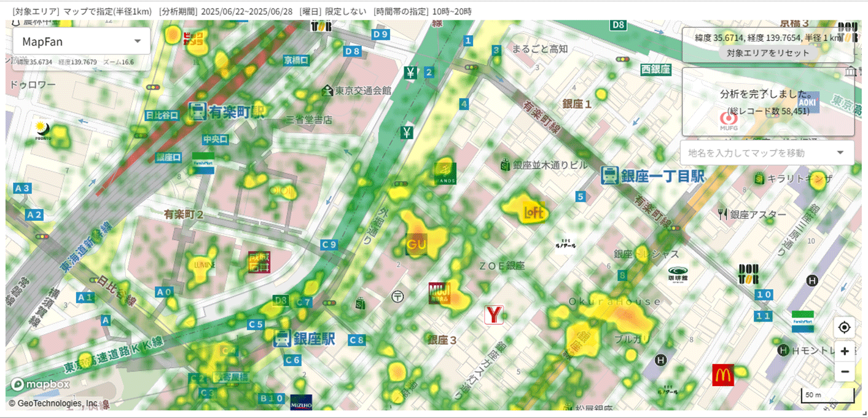
Task: Click the 中央口 exit label
Action: click(x=216, y=140)
